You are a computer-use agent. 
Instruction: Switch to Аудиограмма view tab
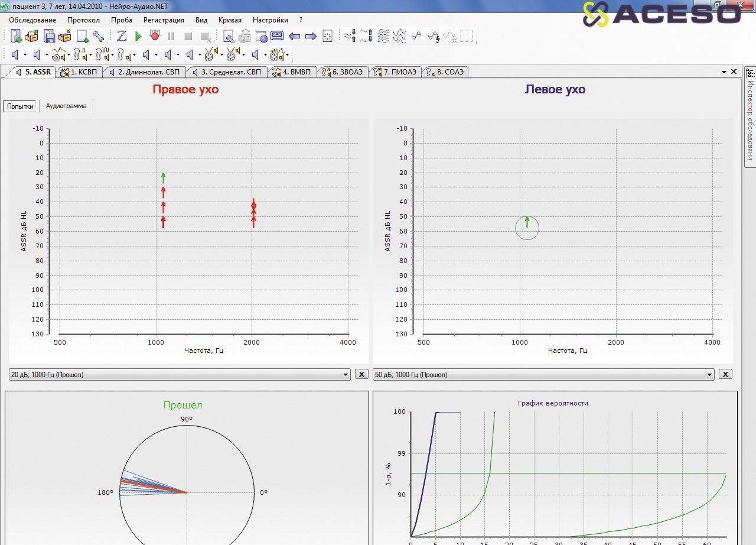coord(66,106)
